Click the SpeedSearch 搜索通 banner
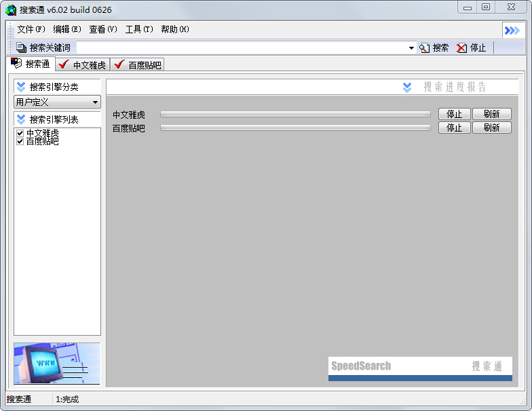The image size is (532, 411). point(420,369)
